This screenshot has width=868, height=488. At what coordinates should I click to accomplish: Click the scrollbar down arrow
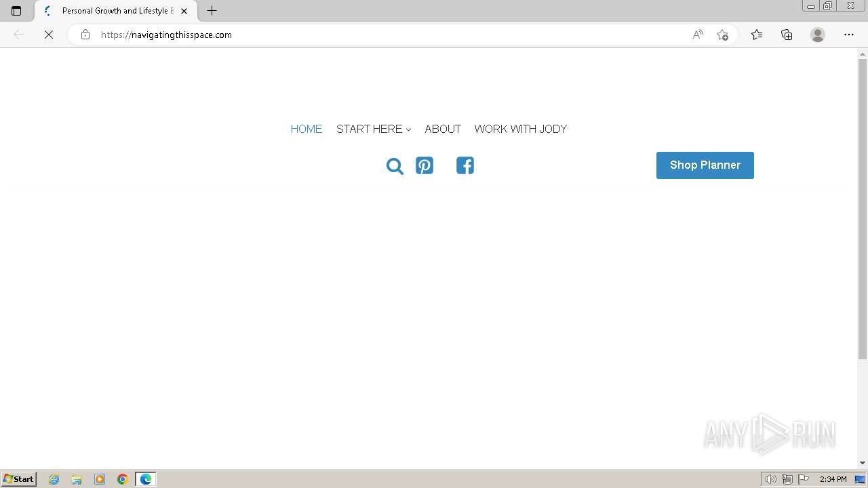(863, 463)
